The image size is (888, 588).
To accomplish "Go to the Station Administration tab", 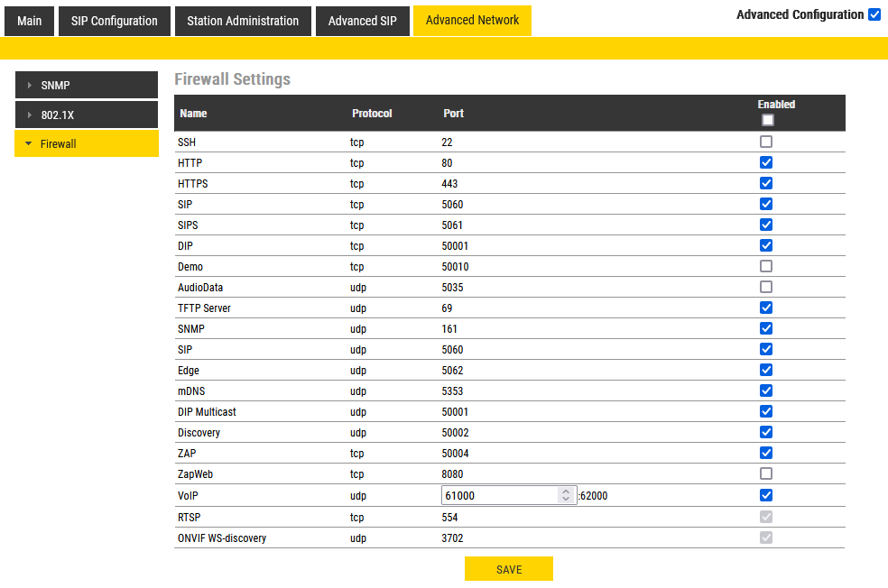I will pos(243,21).
